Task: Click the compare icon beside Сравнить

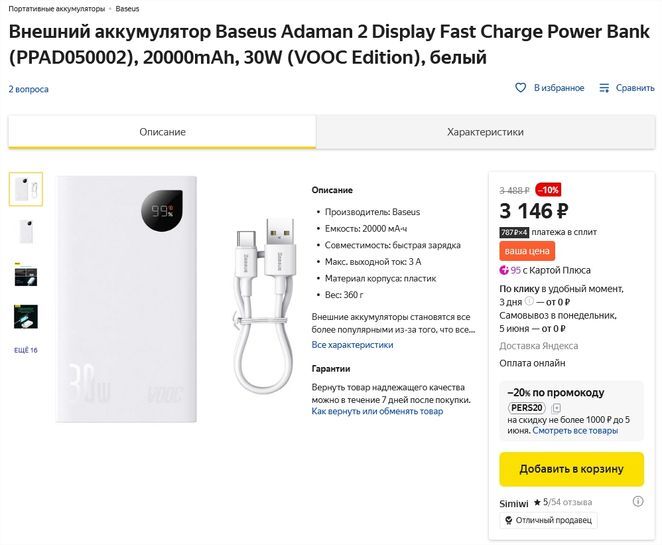Action: (x=604, y=88)
